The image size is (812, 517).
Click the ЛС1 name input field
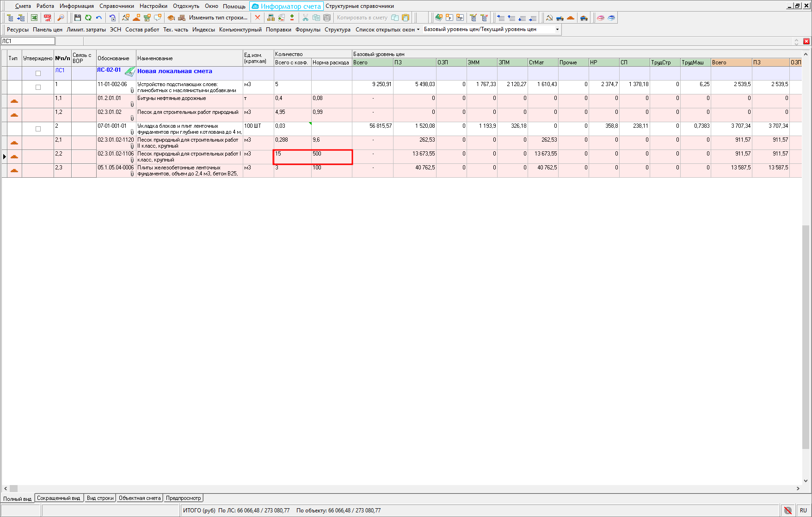28,41
